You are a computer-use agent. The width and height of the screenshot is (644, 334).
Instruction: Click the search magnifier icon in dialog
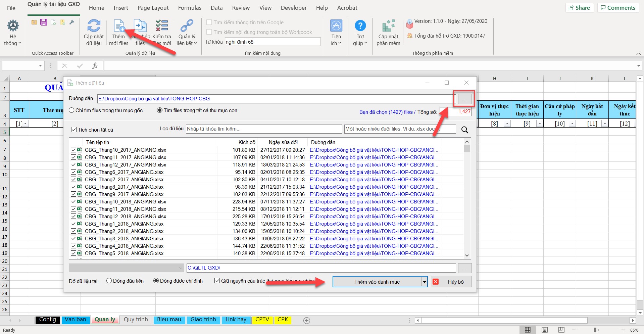tap(464, 130)
